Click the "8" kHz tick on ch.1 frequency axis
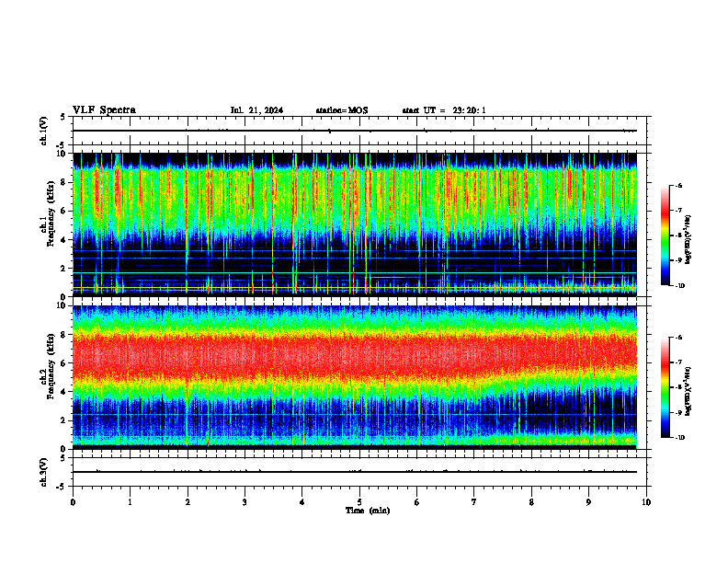Screen dimensions: 728x563 (x=64, y=182)
